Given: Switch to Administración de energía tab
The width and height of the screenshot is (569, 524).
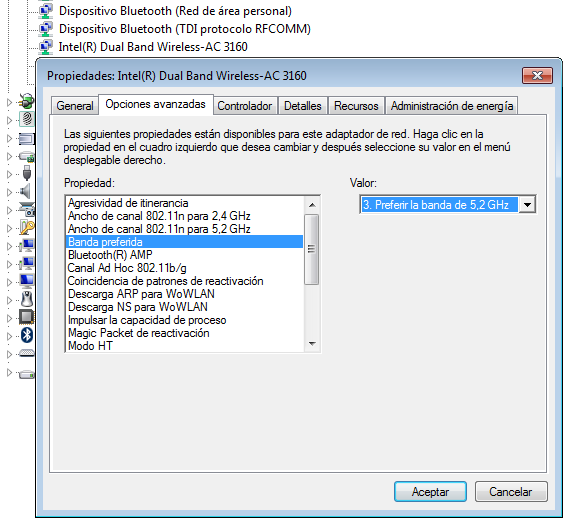Looking at the screenshot, I should pyautogui.click(x=452, y=106).
